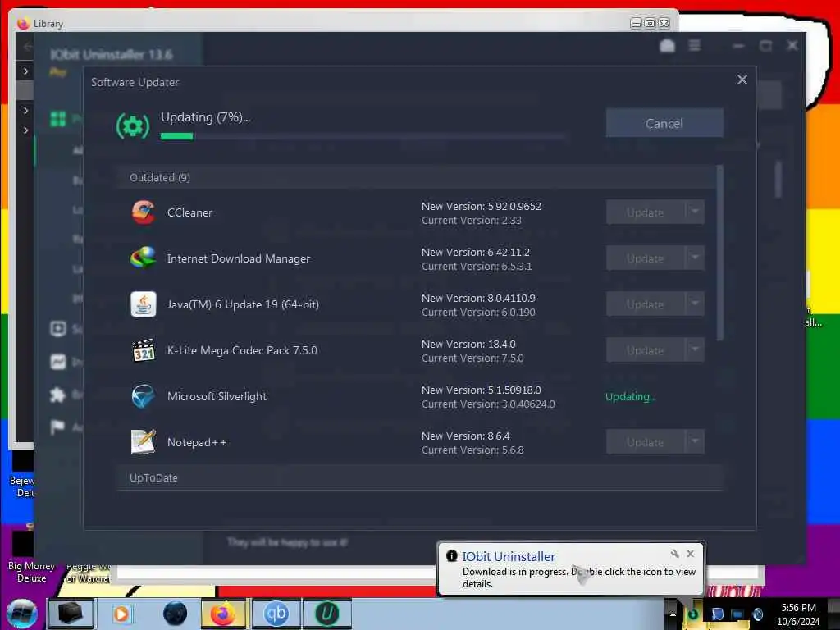Select the Software Updater sidebar icon
This screenshot has height=630, width=840.
pyautogui.click(x=58, y=328)
